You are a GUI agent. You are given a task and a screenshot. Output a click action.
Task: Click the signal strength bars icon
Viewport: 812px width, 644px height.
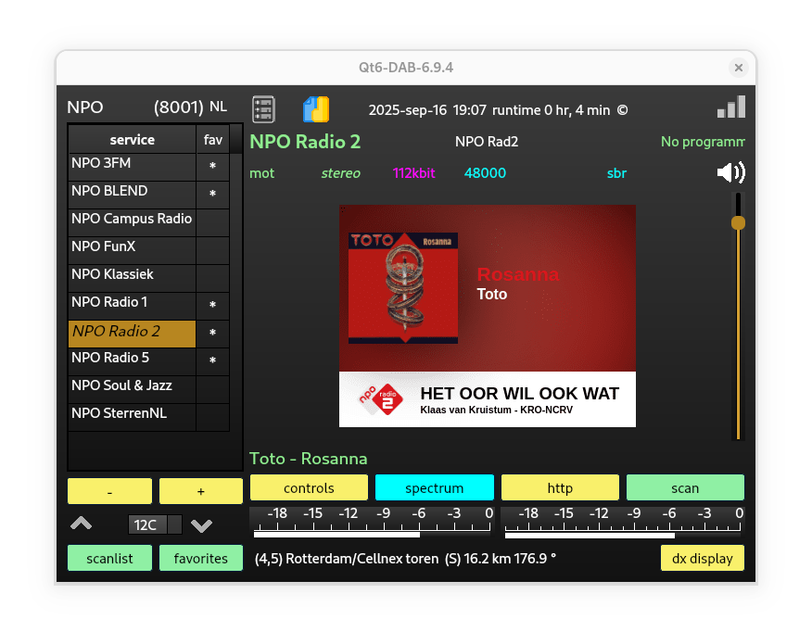tap(730, 107)
